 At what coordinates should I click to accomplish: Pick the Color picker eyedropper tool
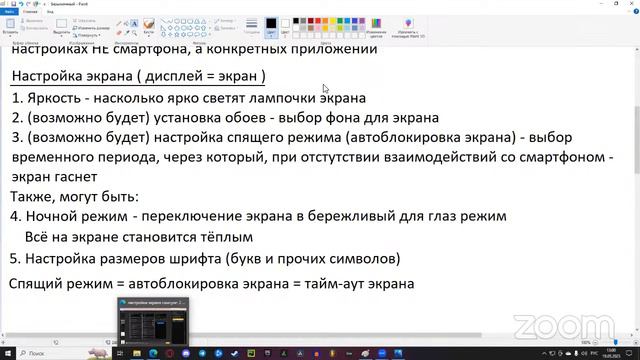point(127,32)
